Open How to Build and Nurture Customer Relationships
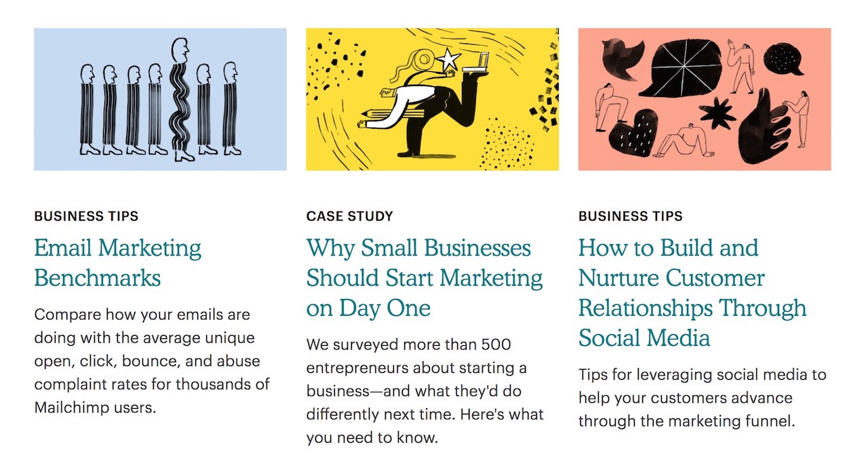868x474 pixels. pyautogui.click(x=692, y=293)
